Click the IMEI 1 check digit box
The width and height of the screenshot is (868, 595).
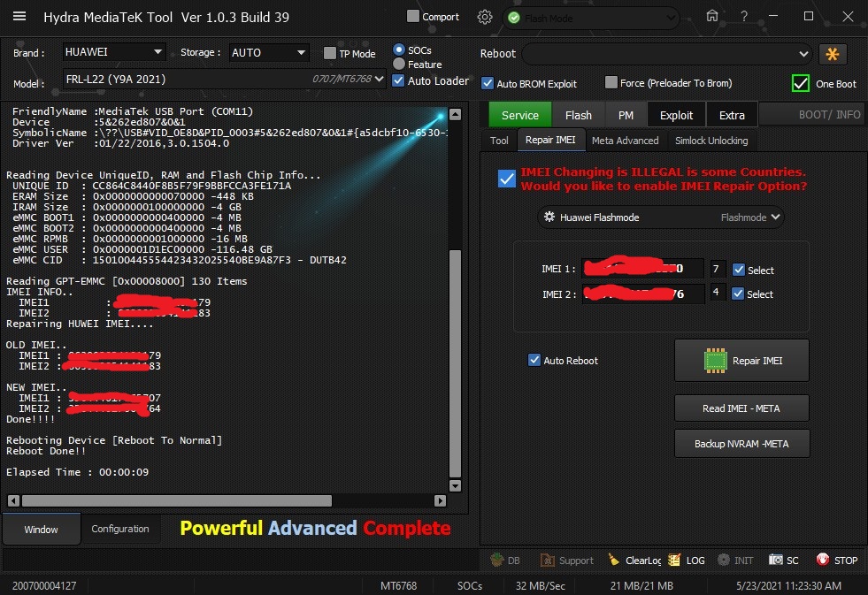pos(717,268)
